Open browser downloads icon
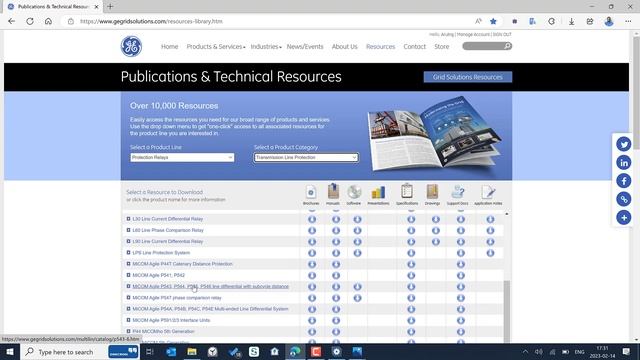Image resolution: width=640 pixels, height=360 pixels. (571, 21)
